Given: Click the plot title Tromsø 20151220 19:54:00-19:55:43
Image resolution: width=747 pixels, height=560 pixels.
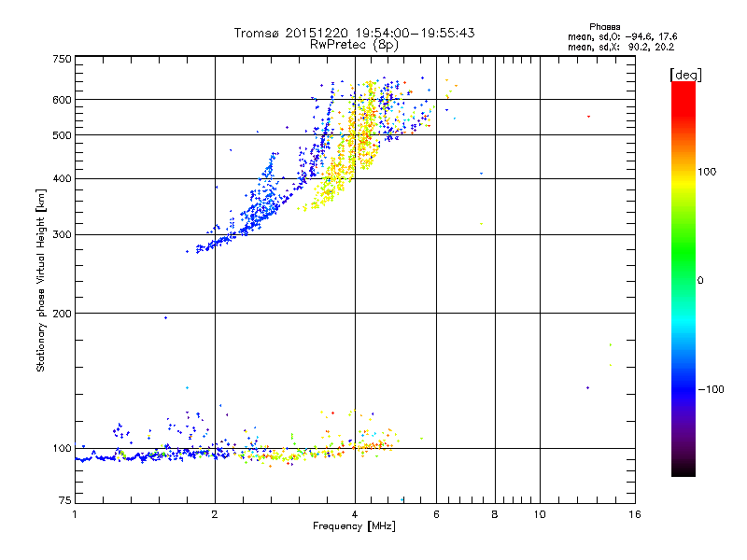Looking at the screenshot, I should [x=355, y=33].
